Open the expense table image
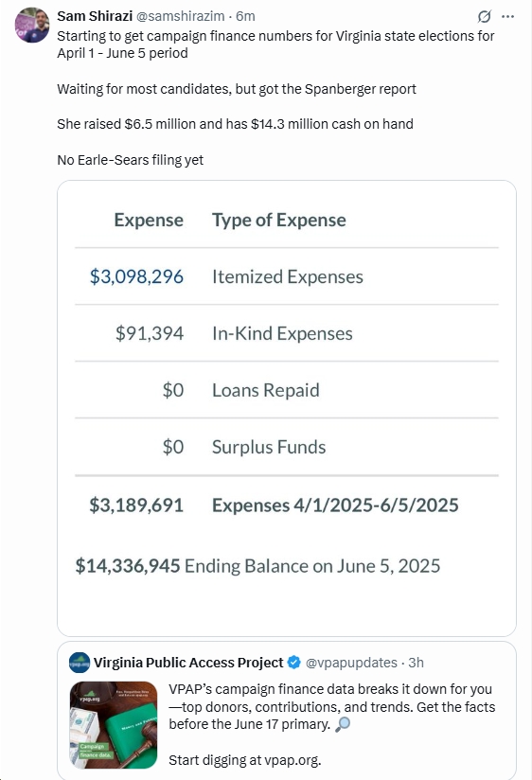The width and height of the screenshot is (532, 780). [x=287, y=408]
